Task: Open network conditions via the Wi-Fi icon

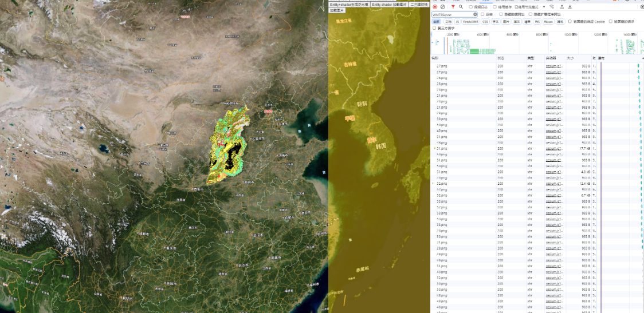Action: [553, 7]
